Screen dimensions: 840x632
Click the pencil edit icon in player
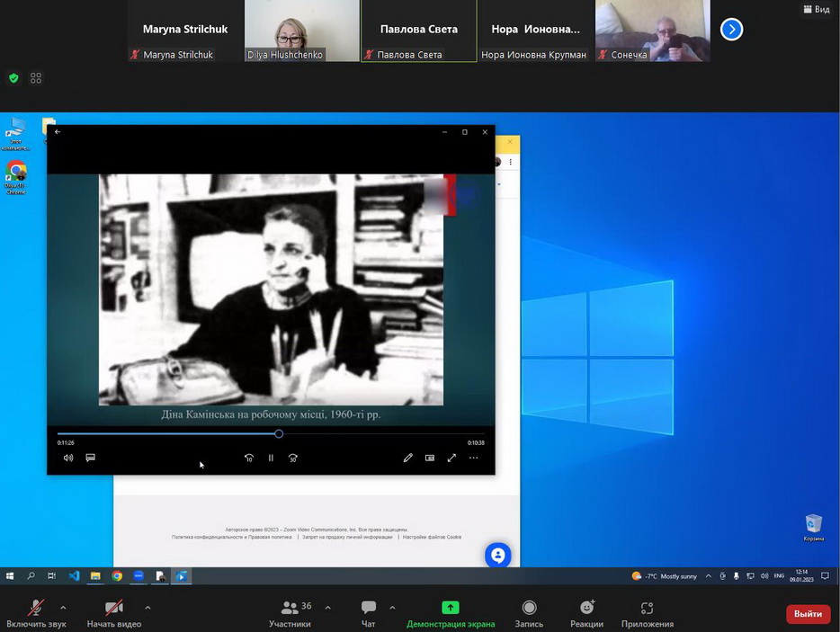coord(407,458)
